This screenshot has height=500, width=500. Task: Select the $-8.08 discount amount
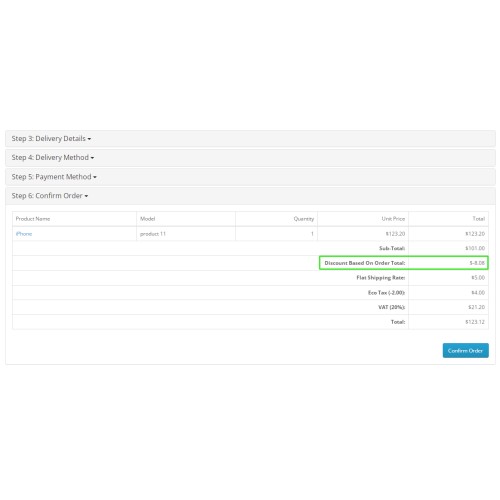pyautogui.click(x=477, y=263)
